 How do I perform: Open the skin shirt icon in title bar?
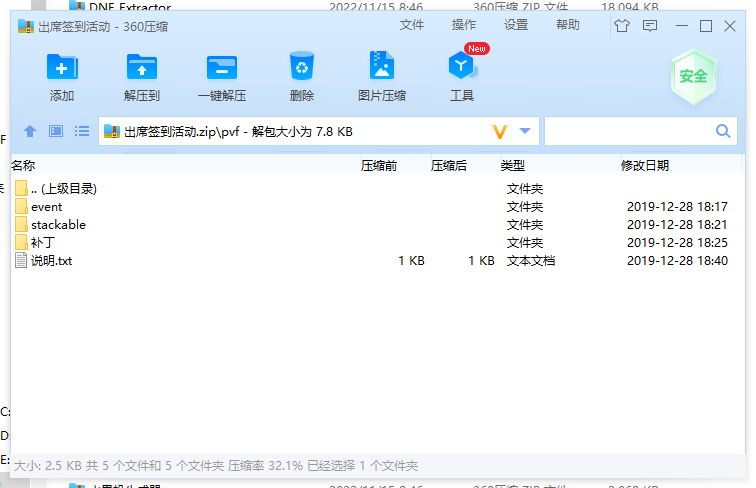[x=623, y=26]
